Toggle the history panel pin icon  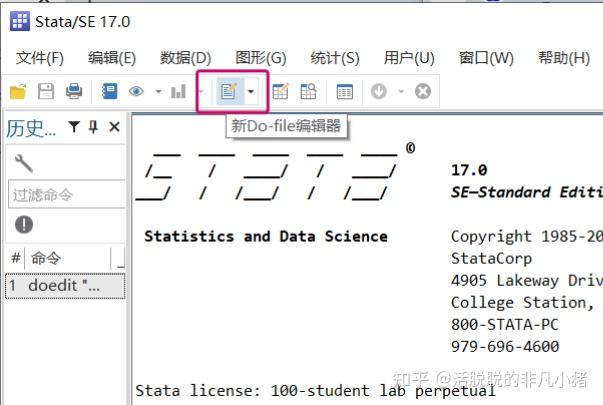pyautogui.click(x=93, y=127)
